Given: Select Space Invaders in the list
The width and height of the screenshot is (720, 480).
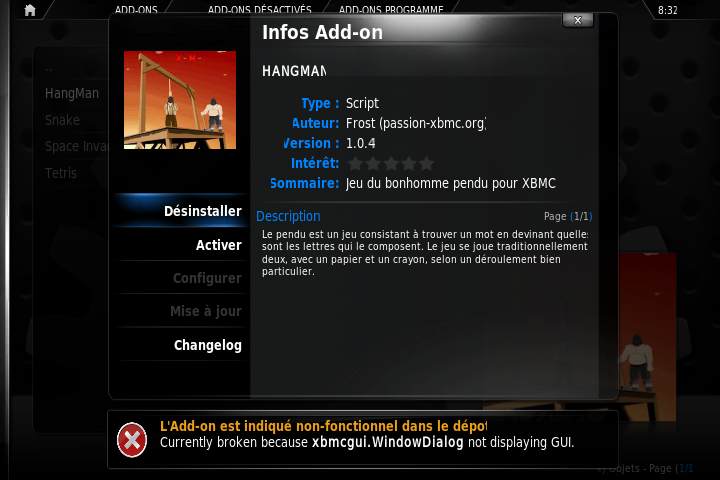Looking at the screenshot, I should tap(77, 147).
